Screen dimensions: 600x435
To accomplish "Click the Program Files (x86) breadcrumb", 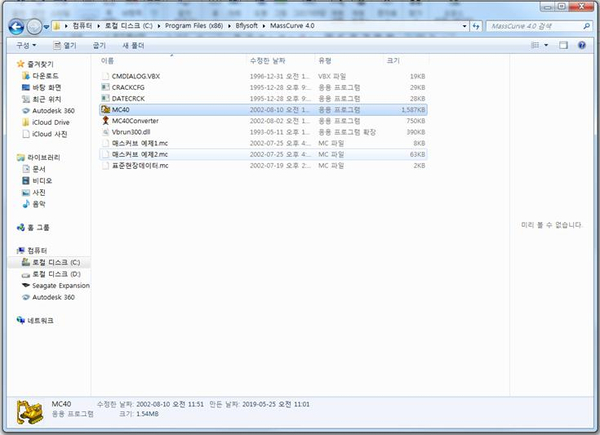I will pyautogui.click(x=194, y=26).
